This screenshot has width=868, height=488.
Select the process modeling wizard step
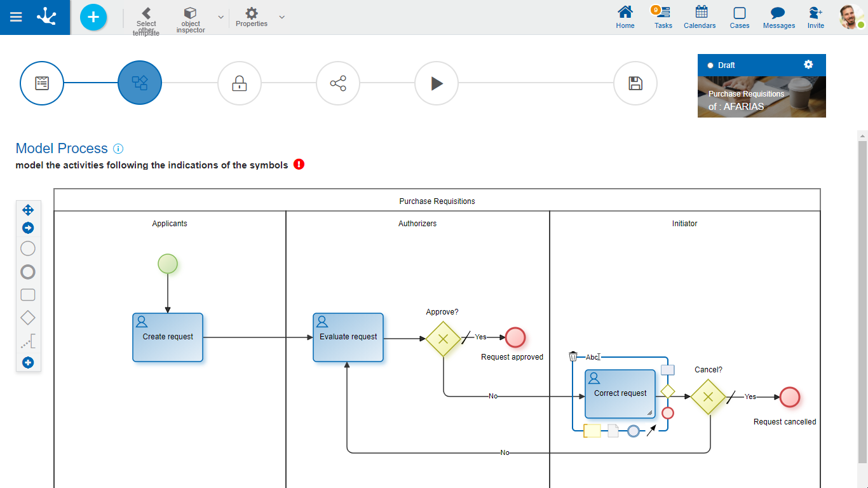140,83
